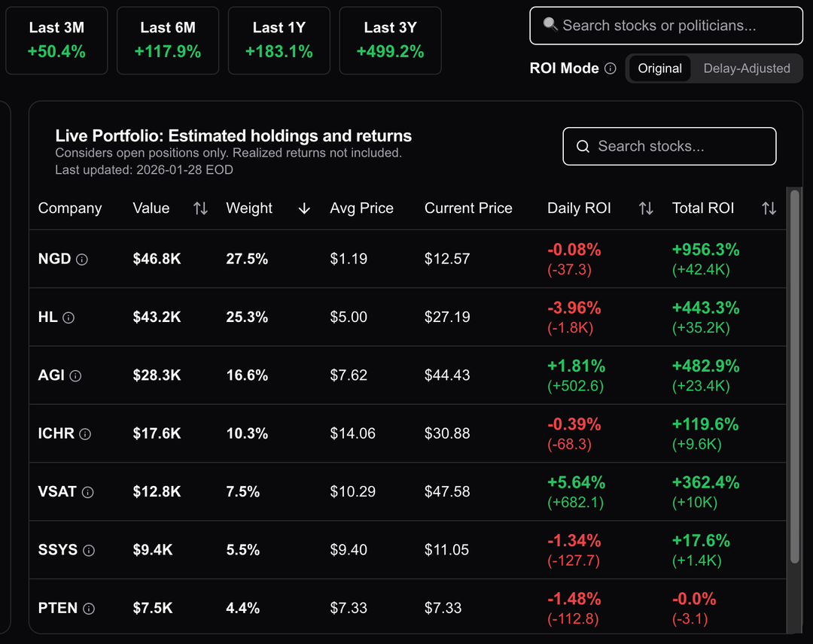Sort by Weight using the down arrow

304,208
